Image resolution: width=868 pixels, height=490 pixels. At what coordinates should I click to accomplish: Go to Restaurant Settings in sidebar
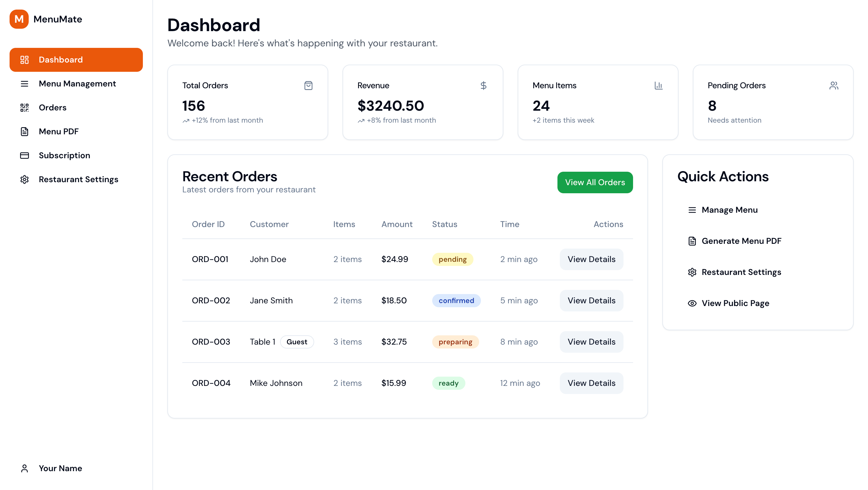(x=78, y=179)
